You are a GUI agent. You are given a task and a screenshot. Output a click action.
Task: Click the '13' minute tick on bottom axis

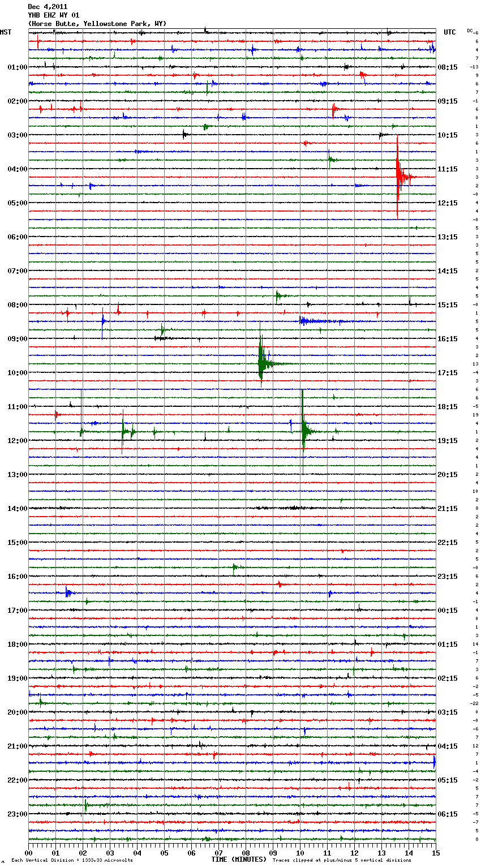point(381,853)
